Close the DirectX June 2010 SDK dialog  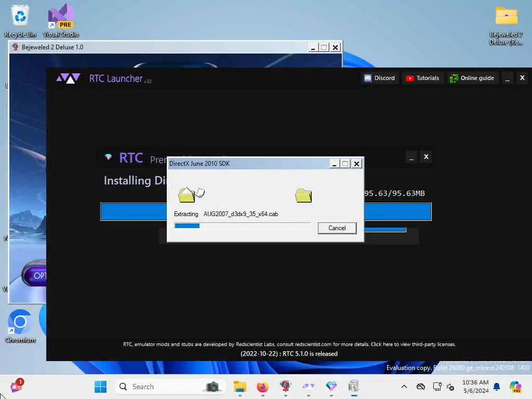pyautogui.click(x=356, y=164)
